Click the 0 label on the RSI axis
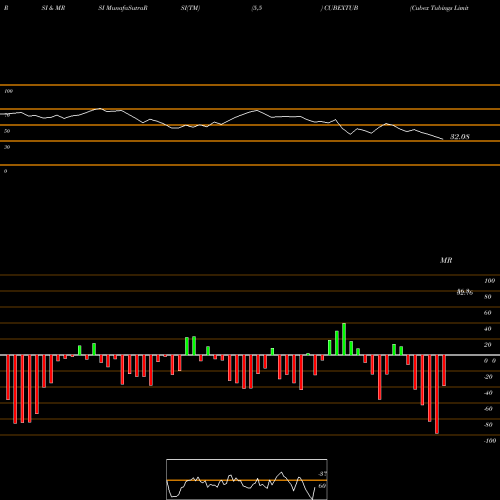 (5, 171)
